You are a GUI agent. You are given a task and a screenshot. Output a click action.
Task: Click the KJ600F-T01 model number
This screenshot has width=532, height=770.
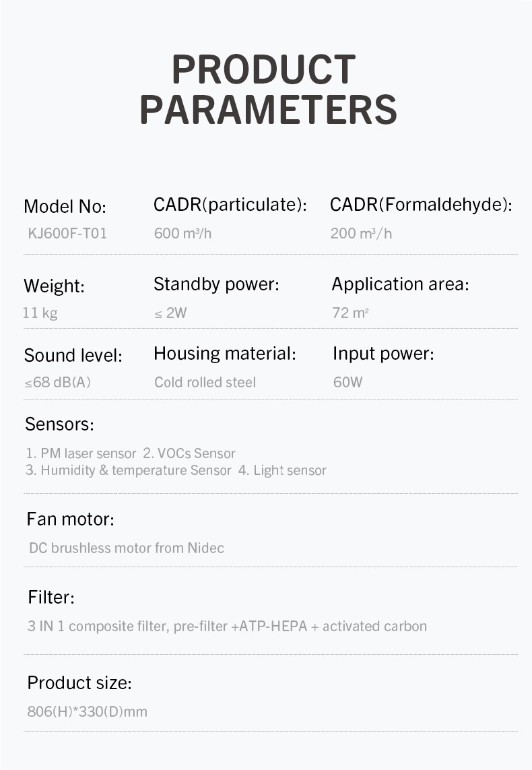click(67, 233)
